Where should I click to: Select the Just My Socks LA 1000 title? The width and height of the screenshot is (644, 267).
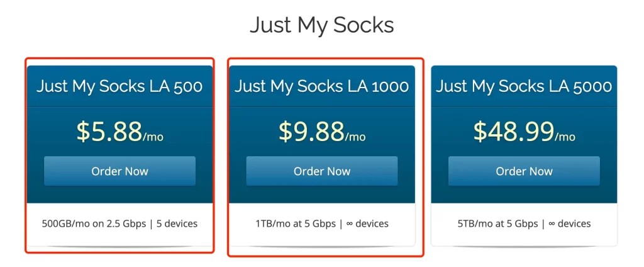tap(322, 86)
